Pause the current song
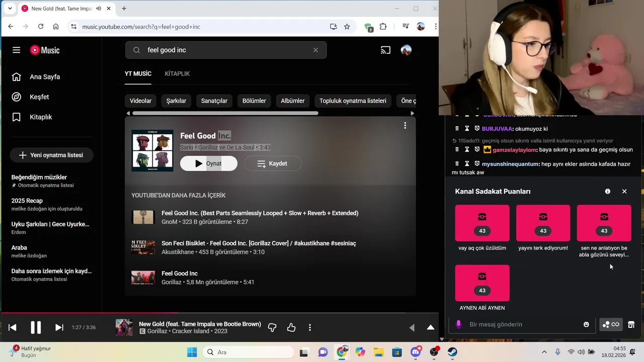The image size is (644, 362). click(36, 328)
